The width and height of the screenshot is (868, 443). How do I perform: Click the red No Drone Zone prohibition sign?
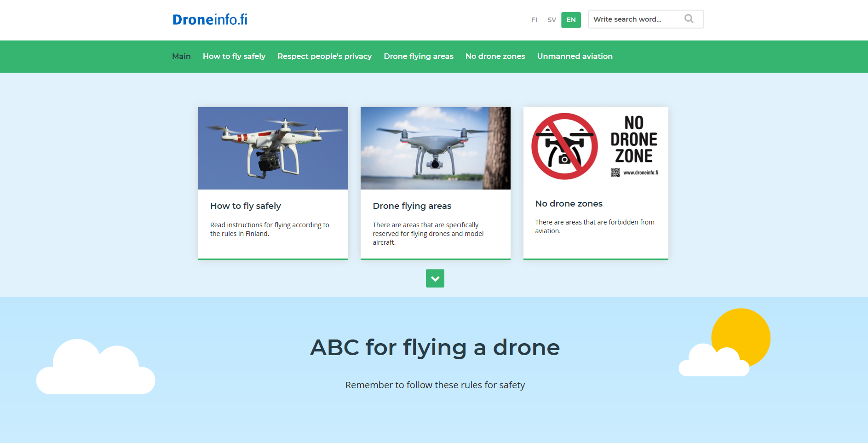[x=564, y=146]
